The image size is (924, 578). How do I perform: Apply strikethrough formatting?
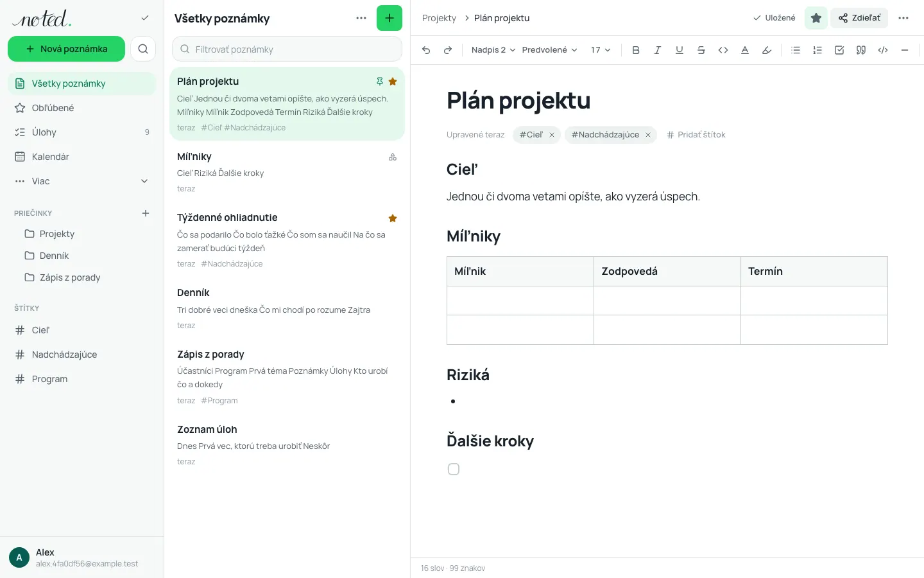click(701, 50)
